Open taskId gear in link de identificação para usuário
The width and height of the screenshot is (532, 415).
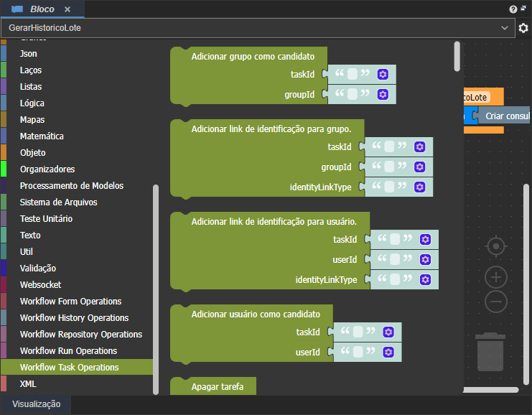coord(425,240)
